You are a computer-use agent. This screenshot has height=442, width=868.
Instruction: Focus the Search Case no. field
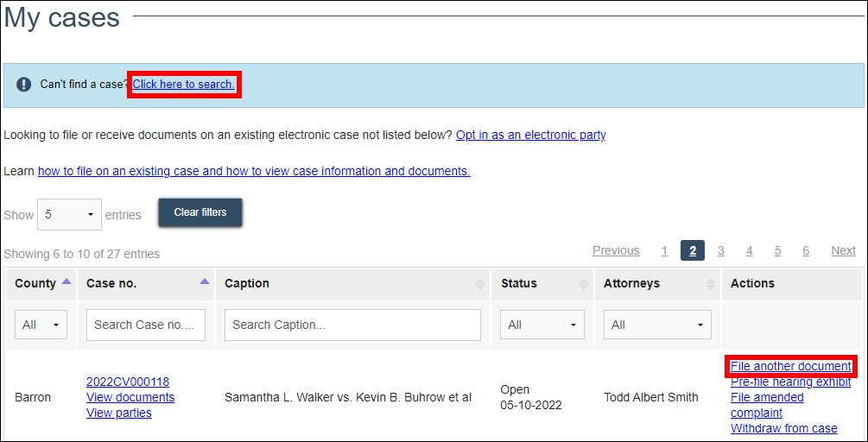coord(146,325)
